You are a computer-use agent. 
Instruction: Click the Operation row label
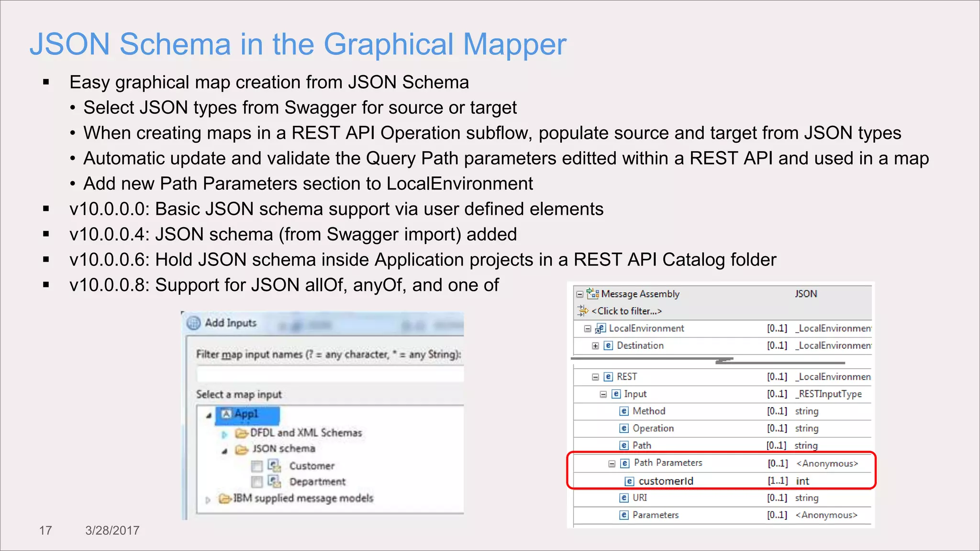click(653, 428)
